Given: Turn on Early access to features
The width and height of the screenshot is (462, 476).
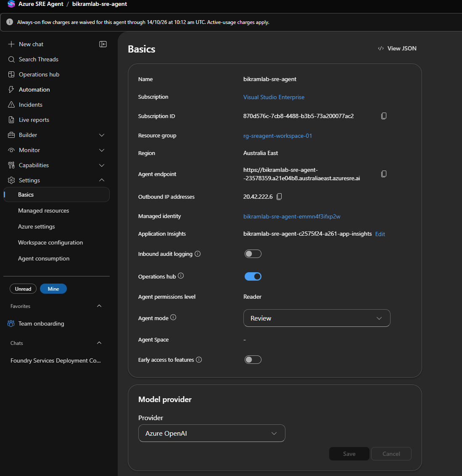Looking at the screenshot, I should [253, 360].
